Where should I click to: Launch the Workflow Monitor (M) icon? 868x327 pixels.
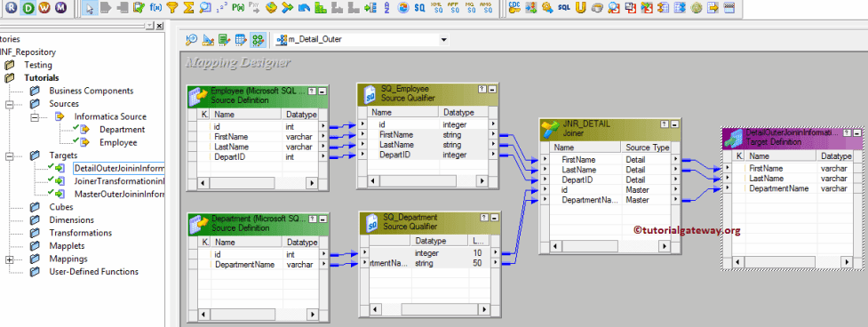pyautogui.click(x=61, y=8)
